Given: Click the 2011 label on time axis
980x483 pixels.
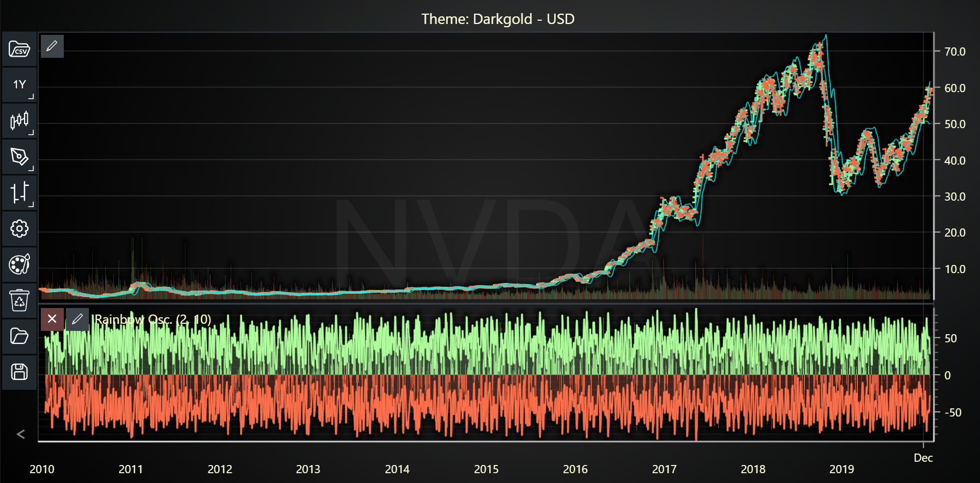Looking at the screenshot, I should pyautogui.click(x=131, y=469).
